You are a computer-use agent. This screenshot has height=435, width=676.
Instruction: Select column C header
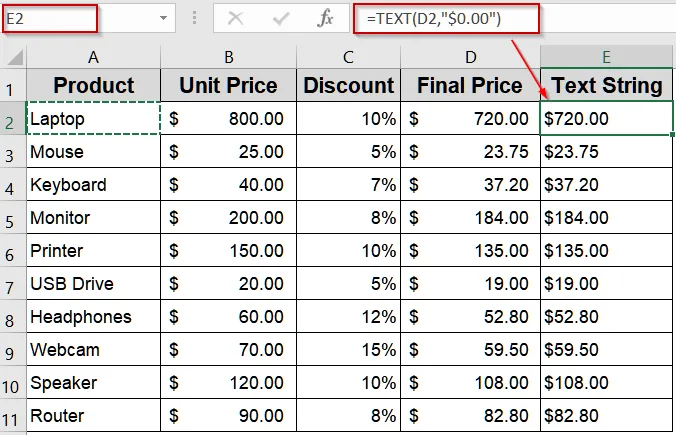[x=348, y=57]
